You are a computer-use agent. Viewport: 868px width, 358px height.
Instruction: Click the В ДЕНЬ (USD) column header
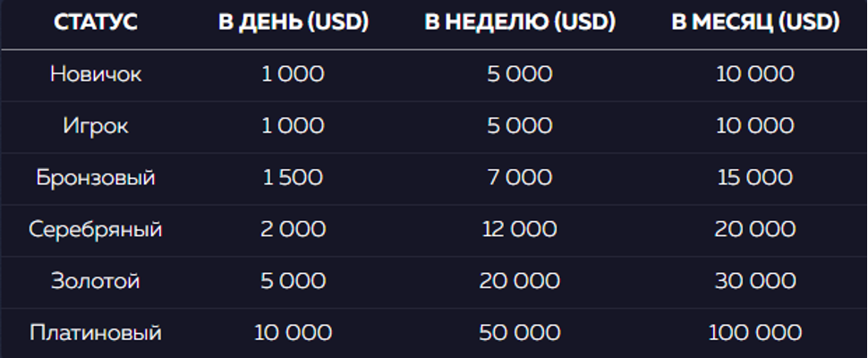pos(294,22)
